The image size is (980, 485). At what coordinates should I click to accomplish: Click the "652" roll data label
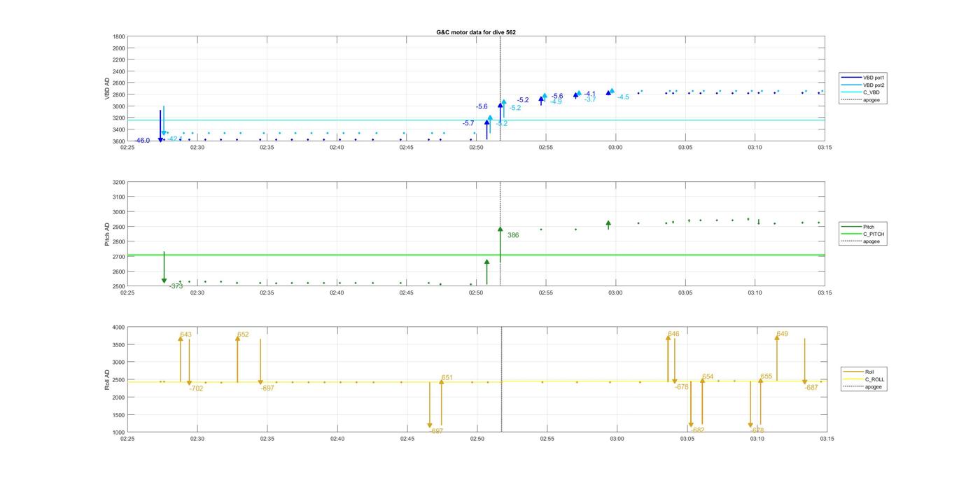click(243, 335)
